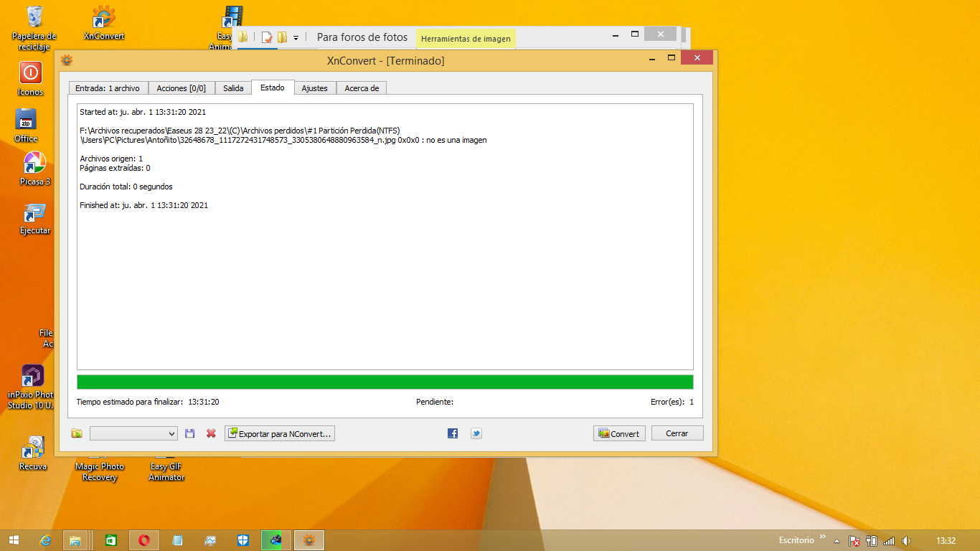Viewport: 980px width, 551px height.
Task: Click the green conversion progress bar
Action: 385,382
